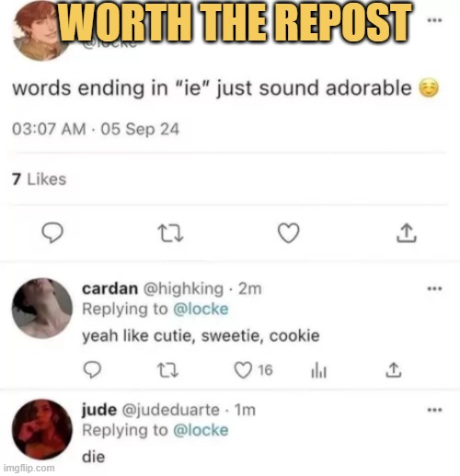Open more options on cardan's reply
The height and width of the screenshot is (476, 460).
pyautogui.click(x=434, y=288)
